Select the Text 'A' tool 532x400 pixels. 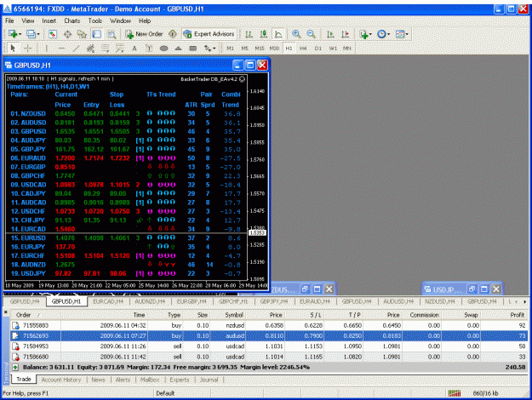(134, 49)
